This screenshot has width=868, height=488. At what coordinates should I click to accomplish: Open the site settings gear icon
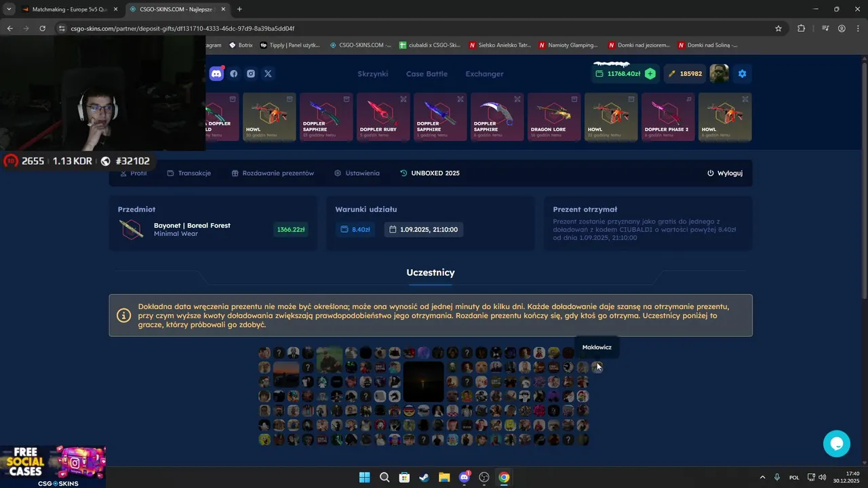(742, 74)
